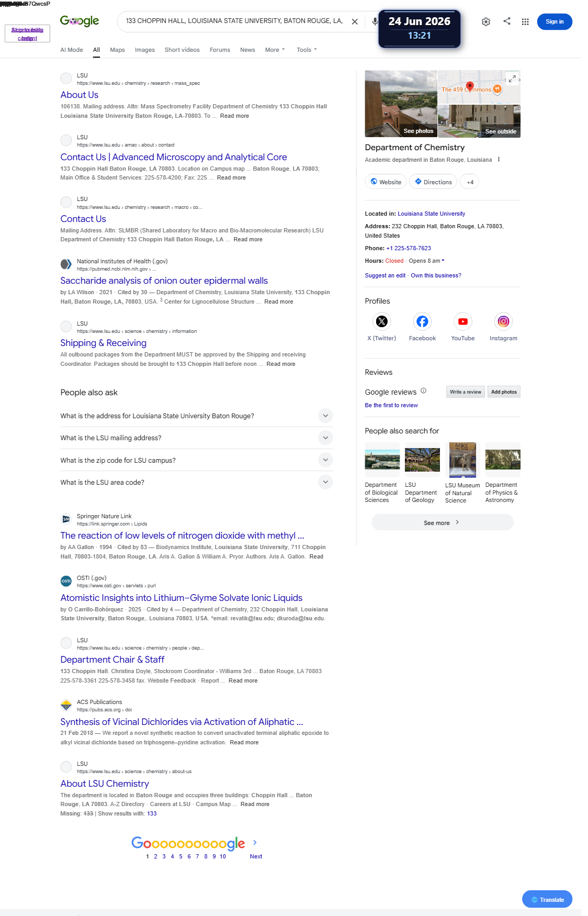Go to results page 5
588x916 pixels.
click(x=180, y=856)
